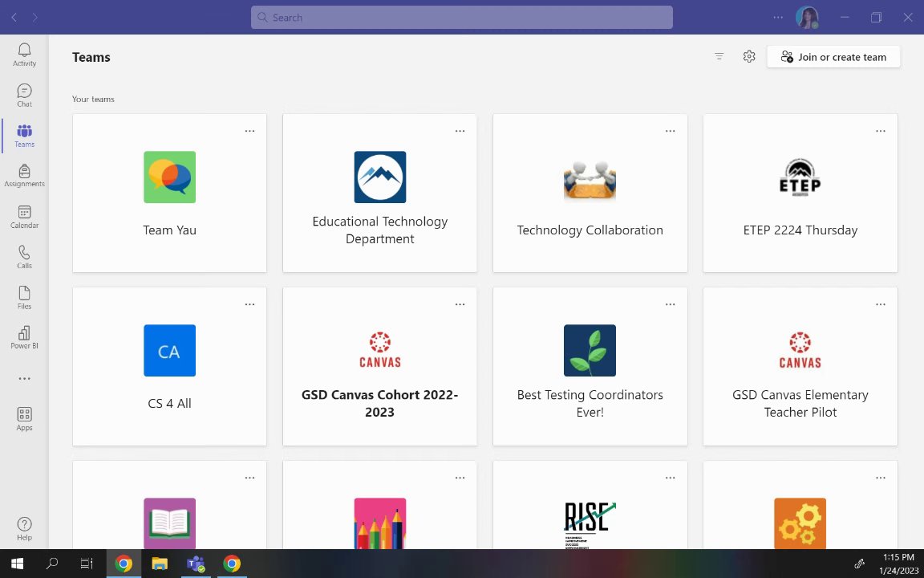Open the colored pencils team avatar
This screenshot has height=578, width=924.
pos(380,523)
